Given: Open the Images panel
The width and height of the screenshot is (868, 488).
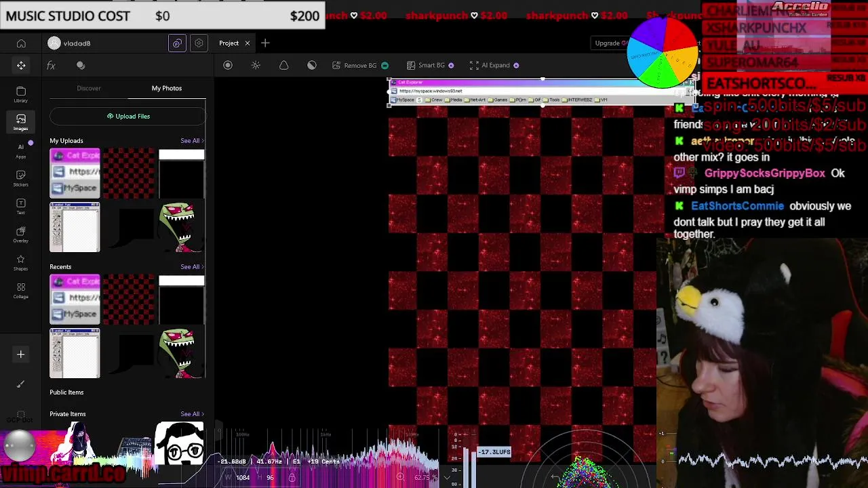Looking at the screenshot, I should pyautogui.click(x=21, y=122).
